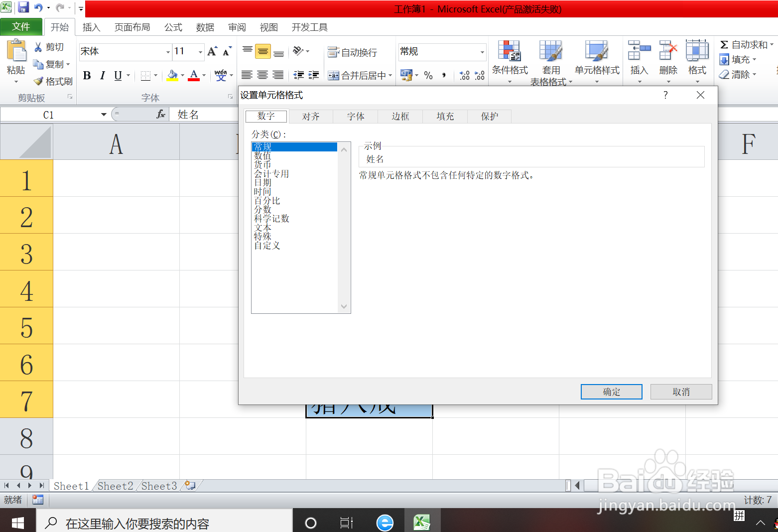Center text horizontally
This screenshot has height=532, width=778.
pos(262,75)
